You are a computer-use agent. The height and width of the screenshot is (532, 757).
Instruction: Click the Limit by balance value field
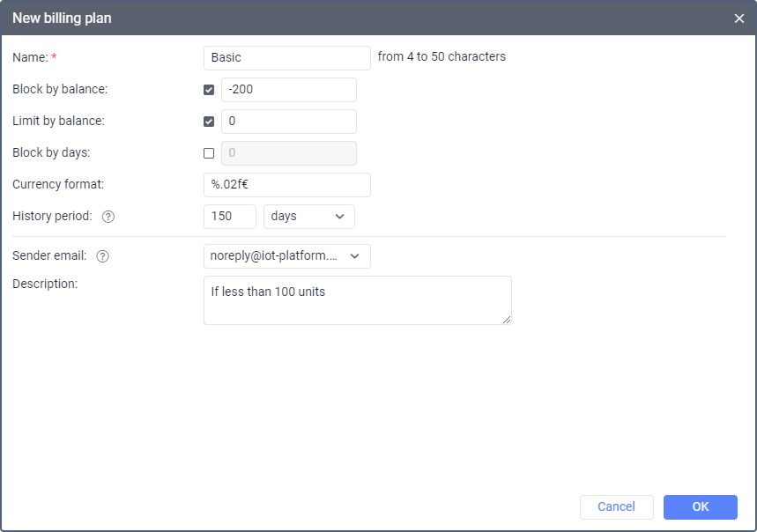point(289,122)
